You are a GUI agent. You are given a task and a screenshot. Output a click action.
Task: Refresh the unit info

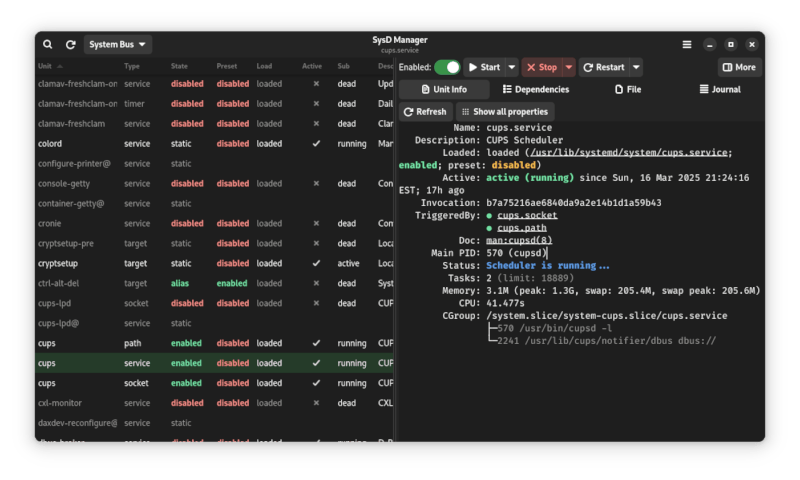pos(425,112)
